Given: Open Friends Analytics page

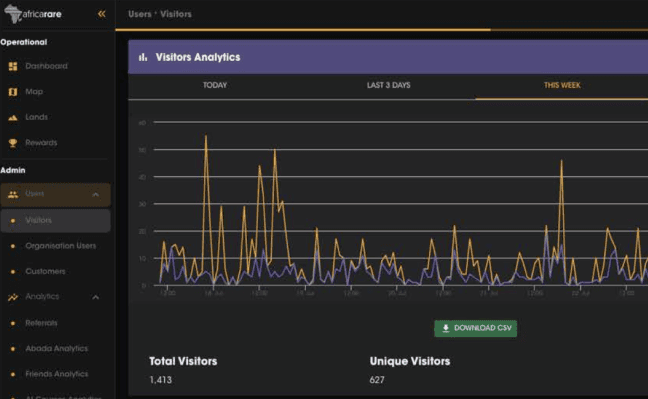Looking at the screenshot, I should coord(57,374).
